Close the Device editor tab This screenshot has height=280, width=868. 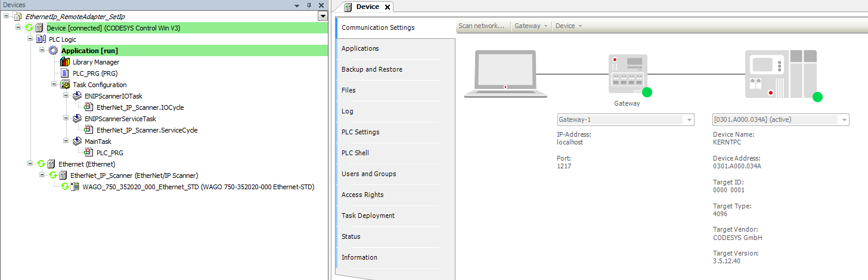point(387,7)
